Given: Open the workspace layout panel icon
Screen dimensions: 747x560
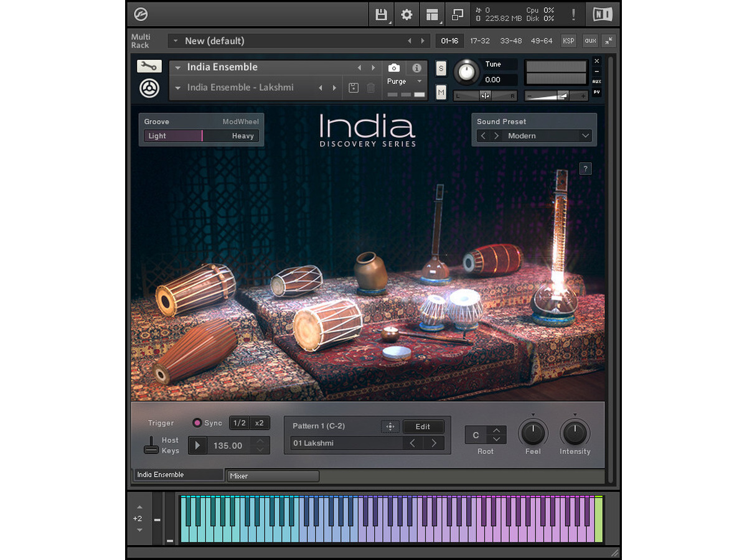Looking at the screenshot, I should (432, 14).
